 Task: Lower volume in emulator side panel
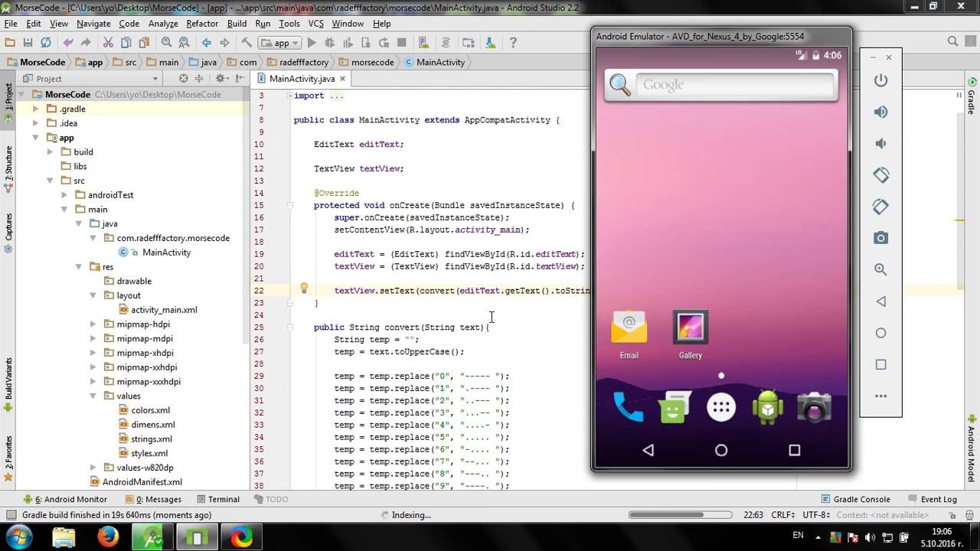880,143
